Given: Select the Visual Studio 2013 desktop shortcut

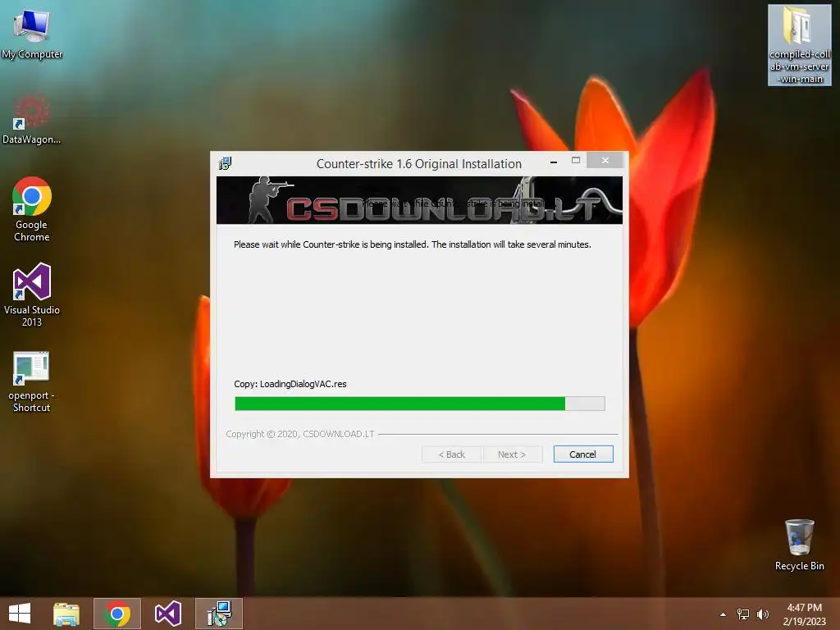Looking at the screenshot, I should pos(32,294).
